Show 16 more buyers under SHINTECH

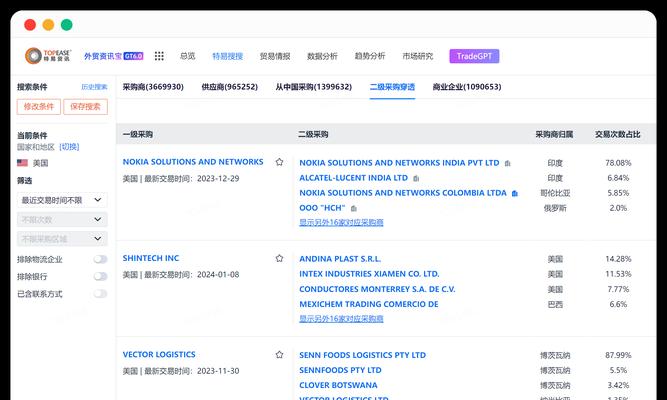pyautogui.click(x=341, y=318)
